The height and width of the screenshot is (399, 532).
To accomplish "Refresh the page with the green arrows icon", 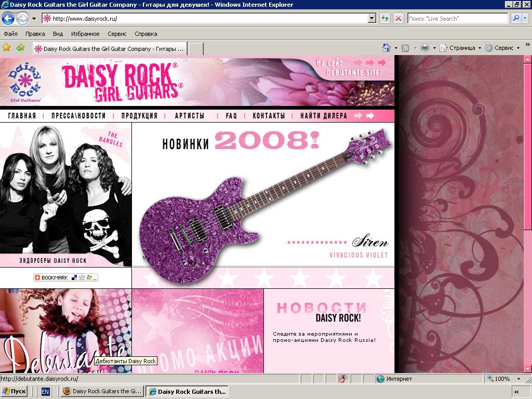I will coord(385,18).
